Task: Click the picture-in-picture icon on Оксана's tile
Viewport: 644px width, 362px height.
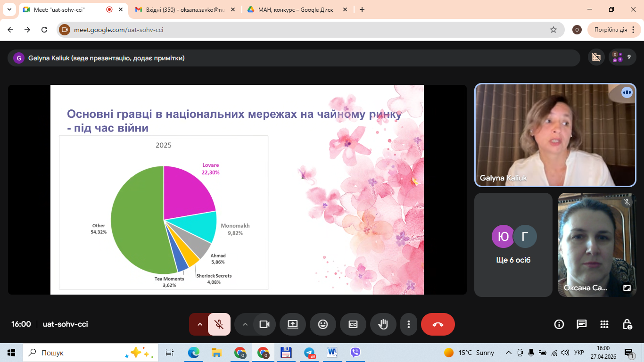Action: (627, 288)
